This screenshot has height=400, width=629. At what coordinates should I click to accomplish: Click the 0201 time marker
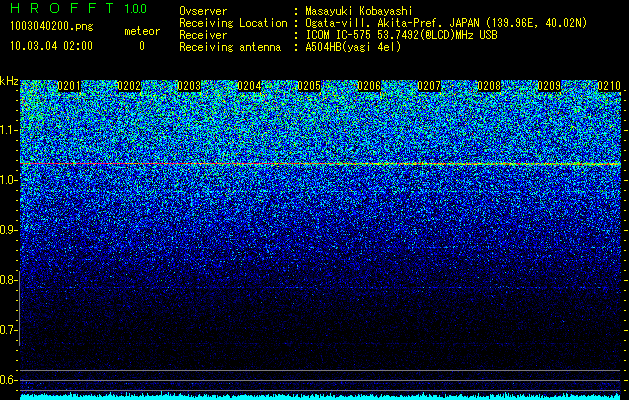pyautogui.click(x=69, y=86)
